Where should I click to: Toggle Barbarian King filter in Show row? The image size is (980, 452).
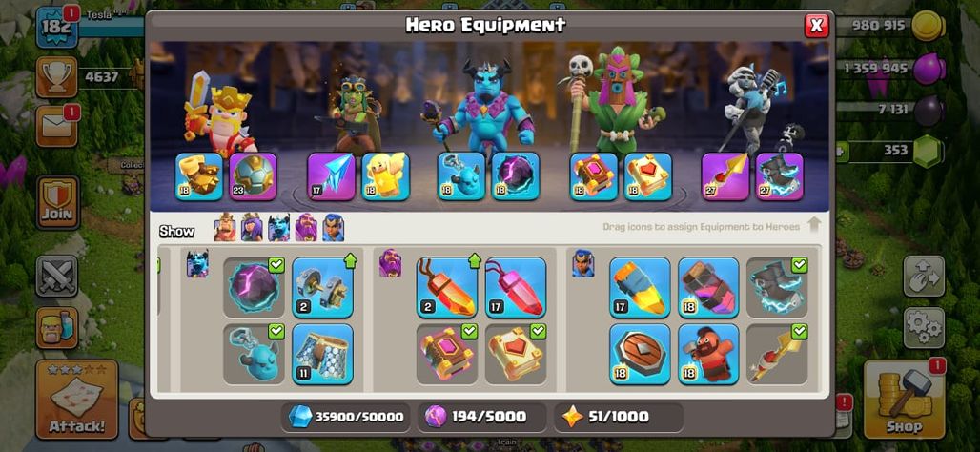pyautogui.click(x=225, y=228)
